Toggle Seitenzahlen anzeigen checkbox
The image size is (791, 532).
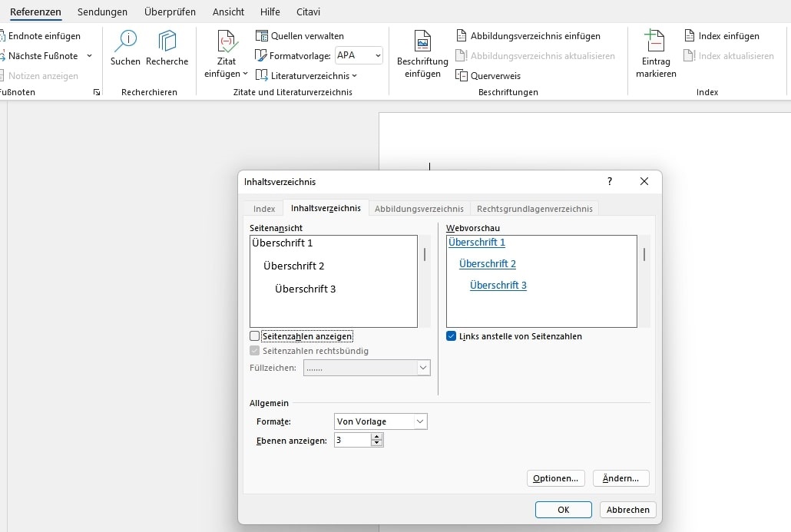254,335
